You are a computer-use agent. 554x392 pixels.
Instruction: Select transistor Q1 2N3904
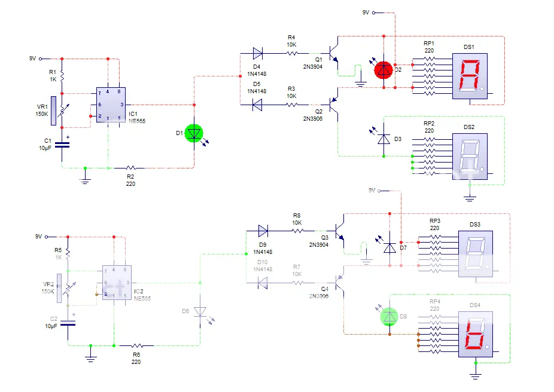coord(334,54)
